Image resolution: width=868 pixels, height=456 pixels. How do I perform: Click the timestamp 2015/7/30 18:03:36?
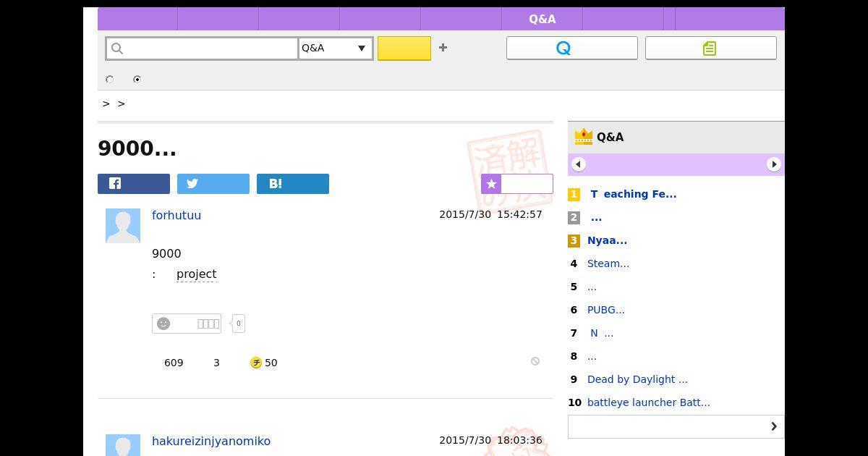pyautogui.click(x=490, y=440)
